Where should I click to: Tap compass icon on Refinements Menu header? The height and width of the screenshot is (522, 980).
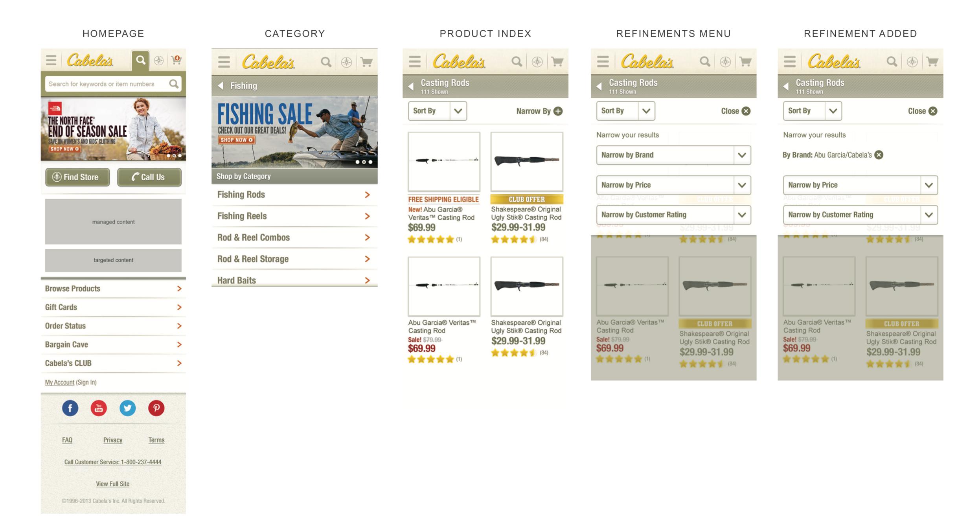coord(725,61)
